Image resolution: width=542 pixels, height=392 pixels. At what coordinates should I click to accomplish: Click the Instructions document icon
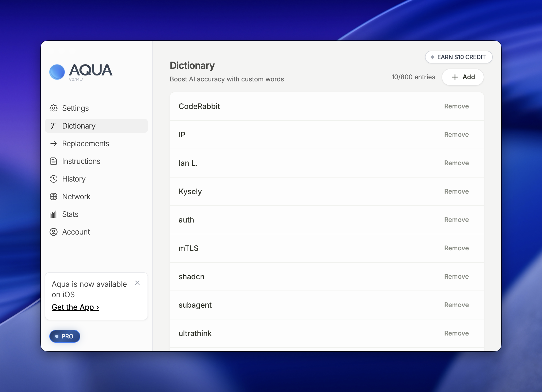pyautogui.click(x=54, y=161)
